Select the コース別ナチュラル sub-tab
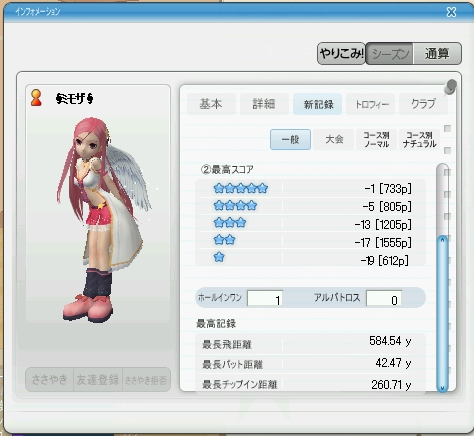Image resolution: width=474 pixels, height=436 pixels. click(419, 139)
